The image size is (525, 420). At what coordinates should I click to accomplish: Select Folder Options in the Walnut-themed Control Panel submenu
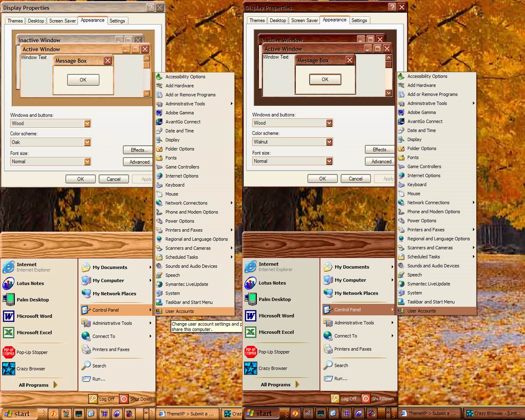point(421,148)
